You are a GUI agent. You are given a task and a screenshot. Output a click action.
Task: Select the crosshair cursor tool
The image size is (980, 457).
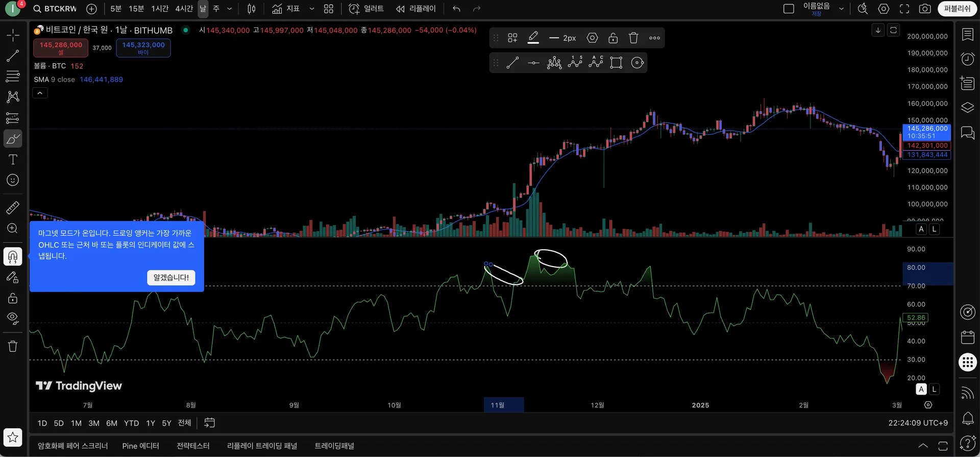(x=13, y=35)
